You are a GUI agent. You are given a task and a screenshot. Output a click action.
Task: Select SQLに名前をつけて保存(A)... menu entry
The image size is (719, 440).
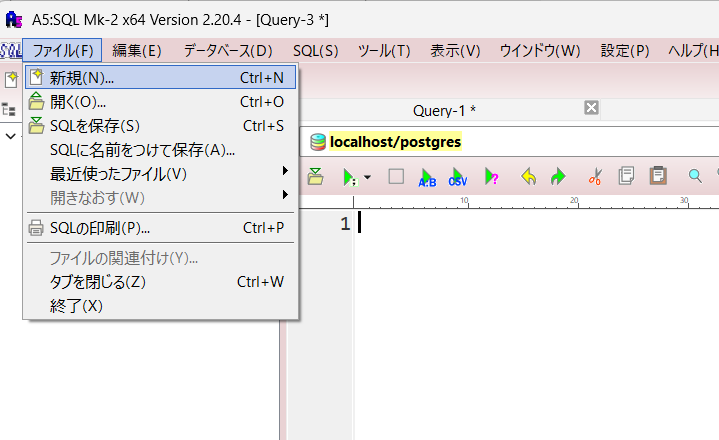coord(142,150)
